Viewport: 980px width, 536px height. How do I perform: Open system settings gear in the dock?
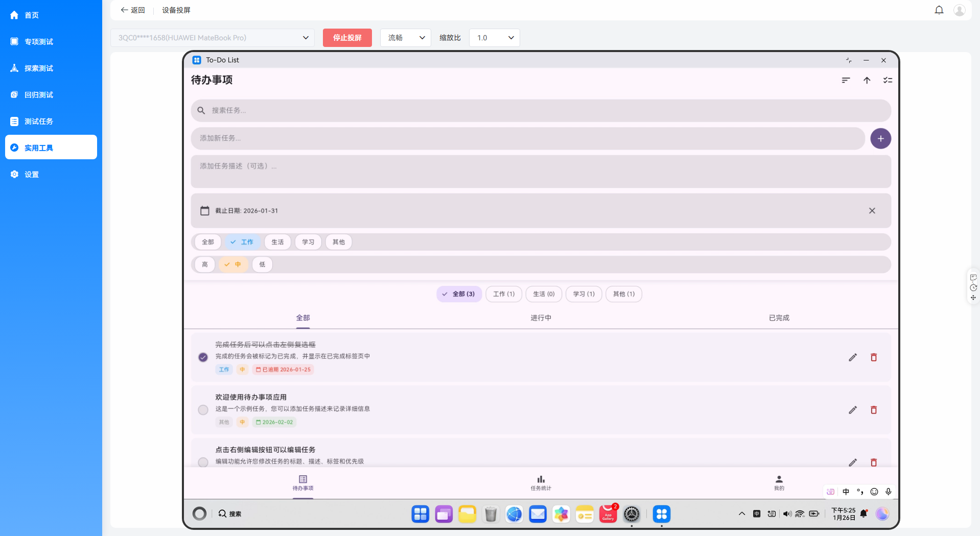point(632,514)
